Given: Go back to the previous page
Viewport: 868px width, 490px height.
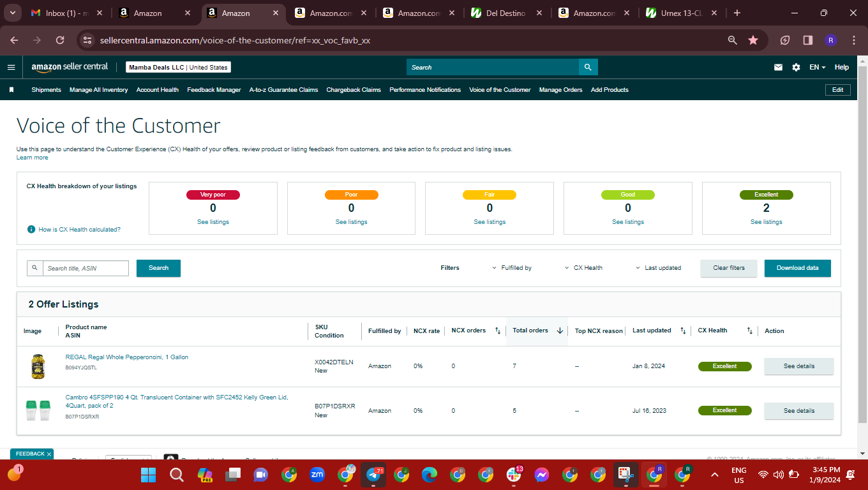Looking at the screenshot, I should pos(14,40).
